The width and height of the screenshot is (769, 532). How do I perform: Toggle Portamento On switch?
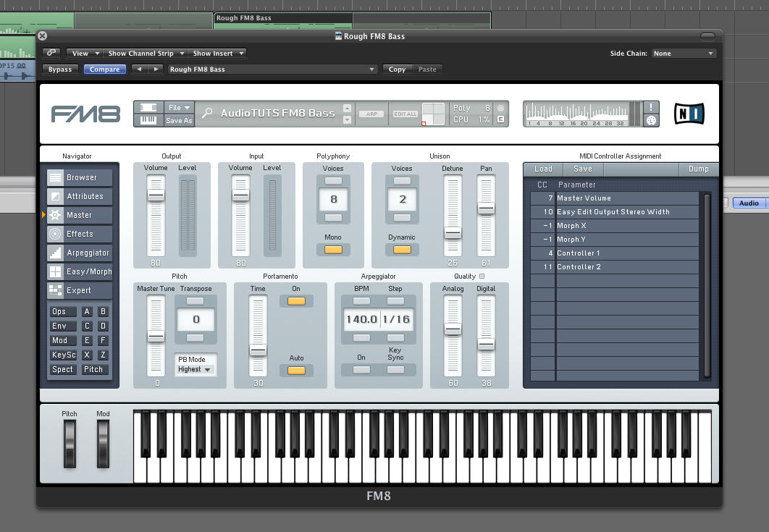click(296, 301)
